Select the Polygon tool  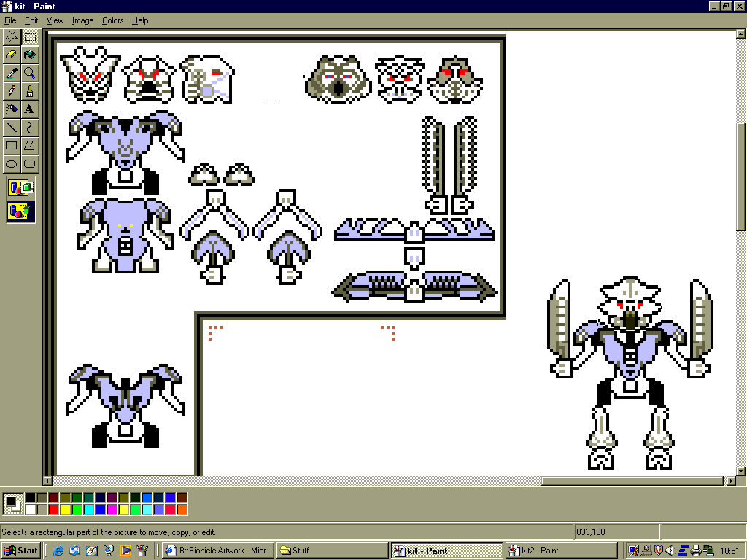click(30, 146)
